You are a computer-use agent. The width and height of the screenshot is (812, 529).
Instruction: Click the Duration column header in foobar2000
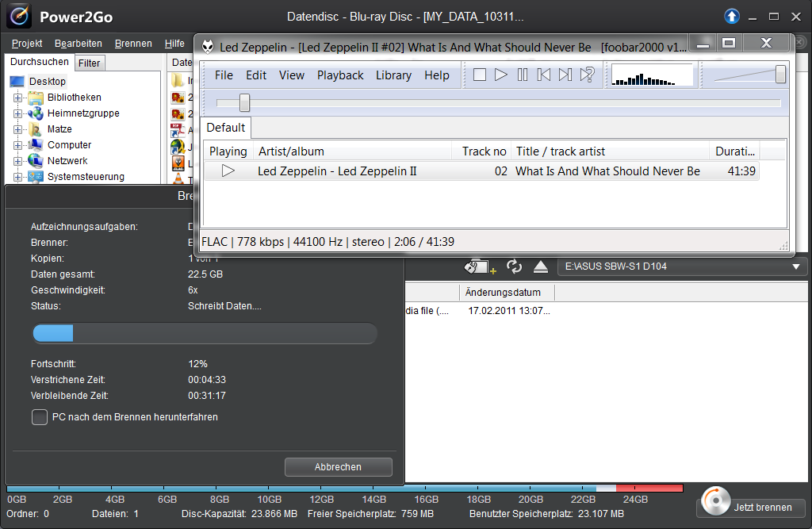pos(734,151)
